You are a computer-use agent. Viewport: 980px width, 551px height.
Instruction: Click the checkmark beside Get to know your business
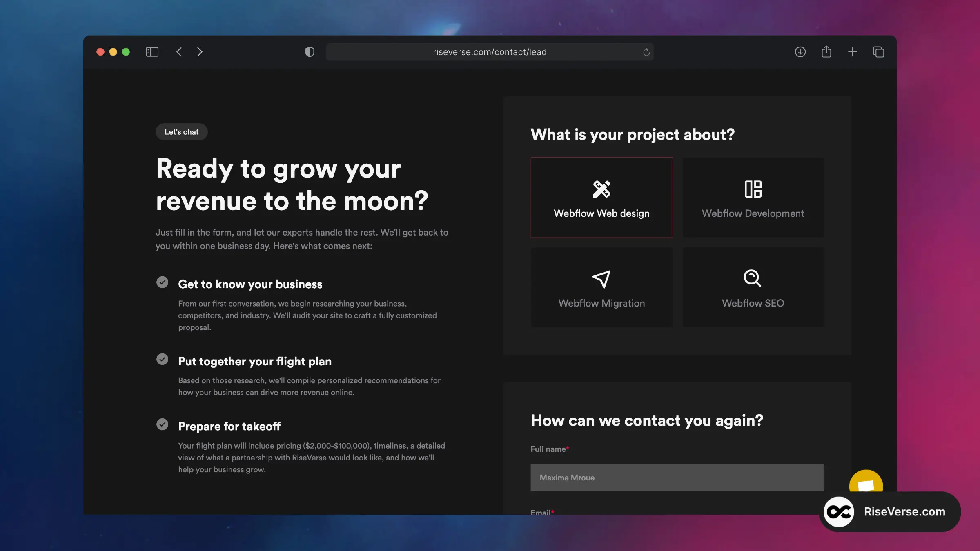coord(162,282)
